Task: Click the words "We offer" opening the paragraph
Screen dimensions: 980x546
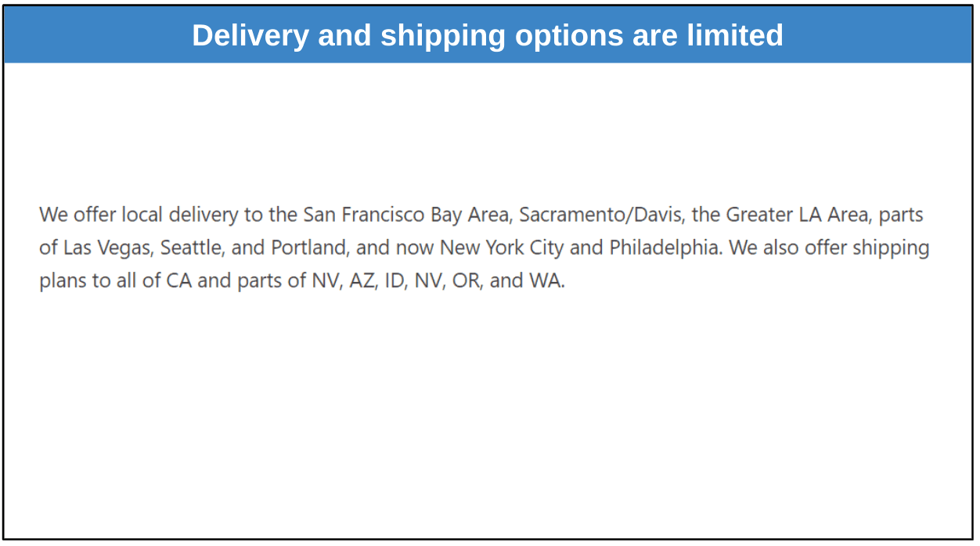Action: [x=77, y=215]
